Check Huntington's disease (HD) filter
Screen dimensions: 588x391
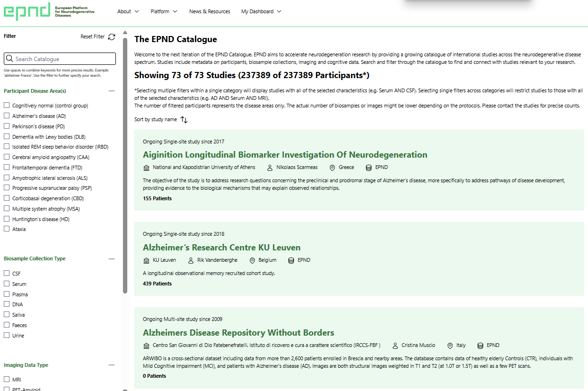[x=7, y=219]
